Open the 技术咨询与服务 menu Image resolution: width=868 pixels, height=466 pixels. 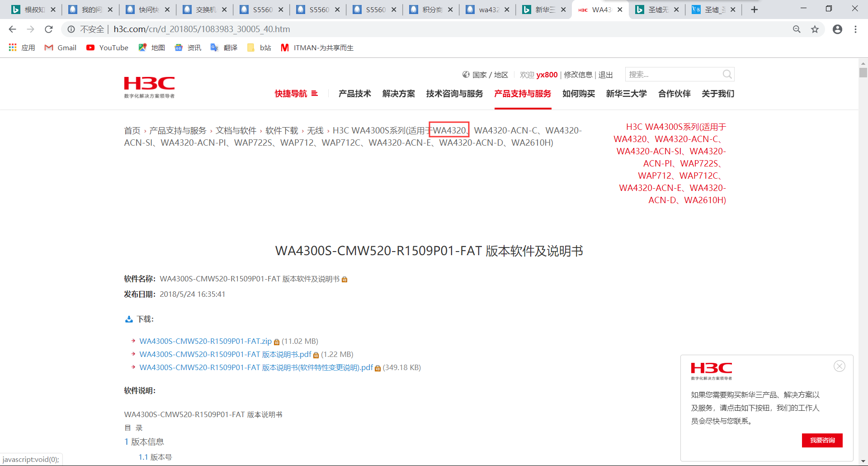(454, 94)
